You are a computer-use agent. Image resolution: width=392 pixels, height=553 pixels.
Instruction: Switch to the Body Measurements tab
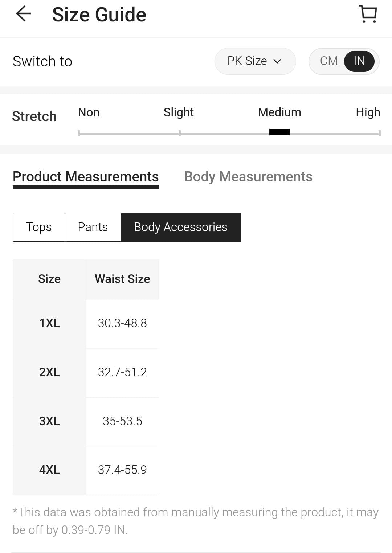coord(248,177)
